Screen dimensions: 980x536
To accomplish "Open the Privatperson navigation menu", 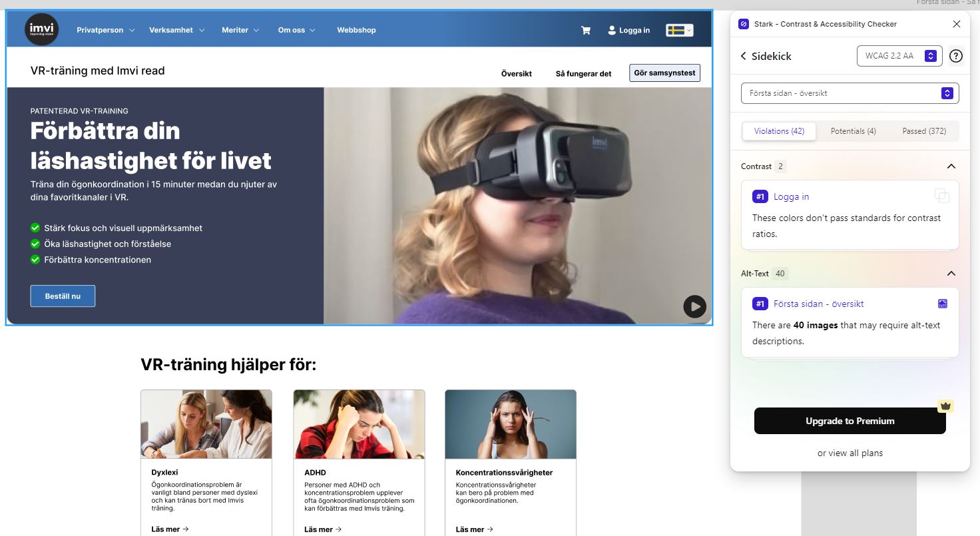I will pyautogui.click(x=105, y=30).
